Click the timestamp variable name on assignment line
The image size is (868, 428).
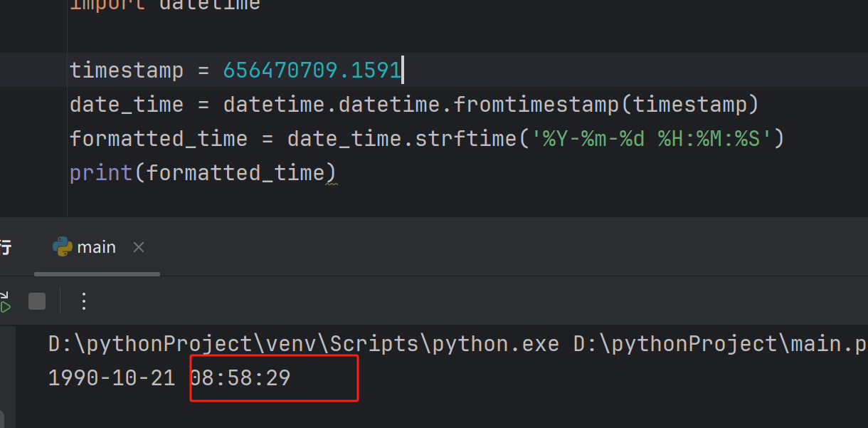(126, 70)
